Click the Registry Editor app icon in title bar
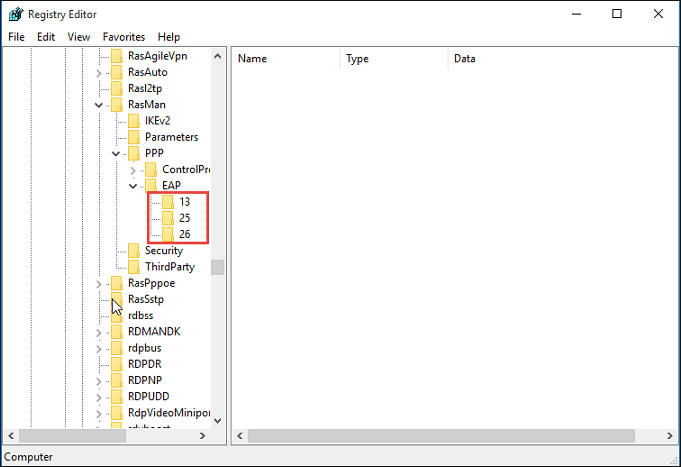 [16, 14]
